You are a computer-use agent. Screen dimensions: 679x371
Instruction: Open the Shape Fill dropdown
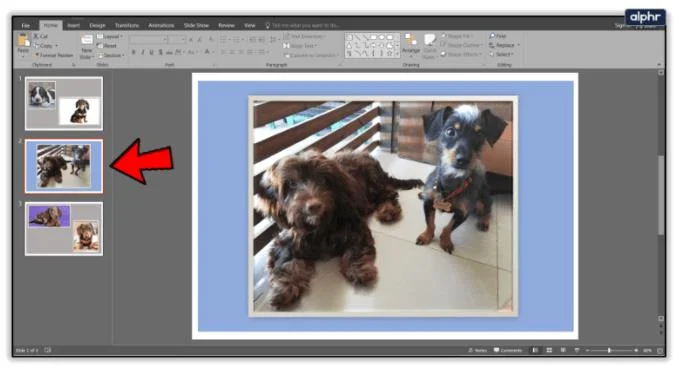click(x=457, y=36)
